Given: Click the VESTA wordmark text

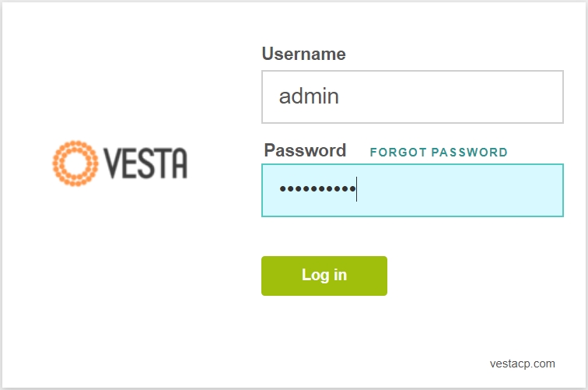Looking at the screenshot, I should [145, 163].
